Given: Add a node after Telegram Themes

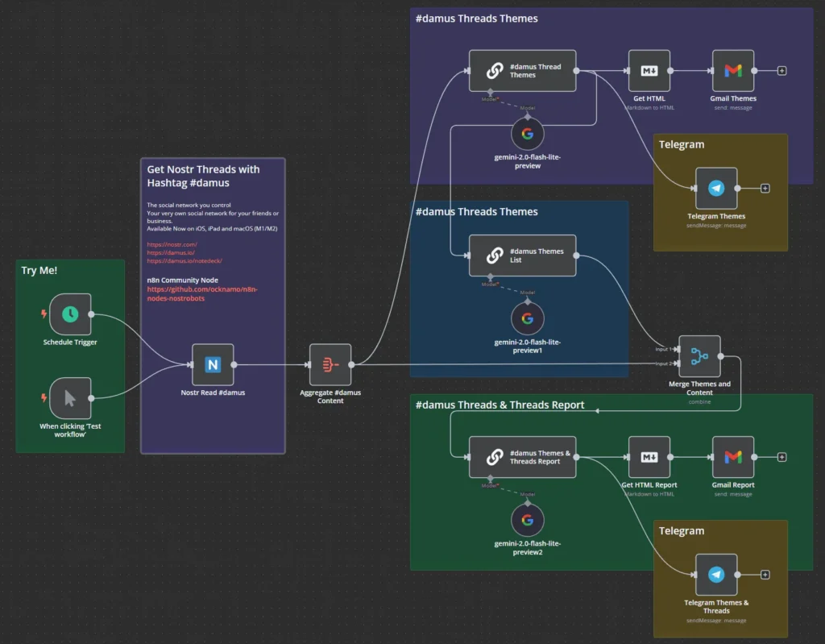Looking at the screenshot, I should tap(765, 189).
